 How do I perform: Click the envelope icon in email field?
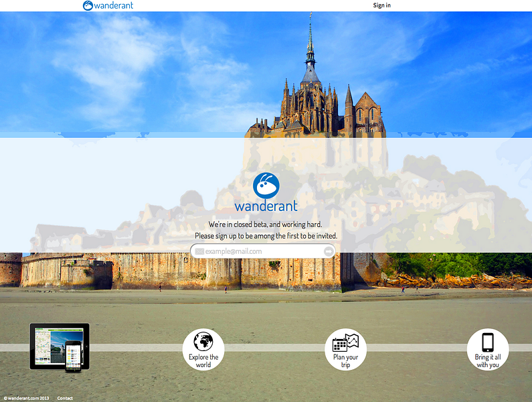click(x=199, y=251)
